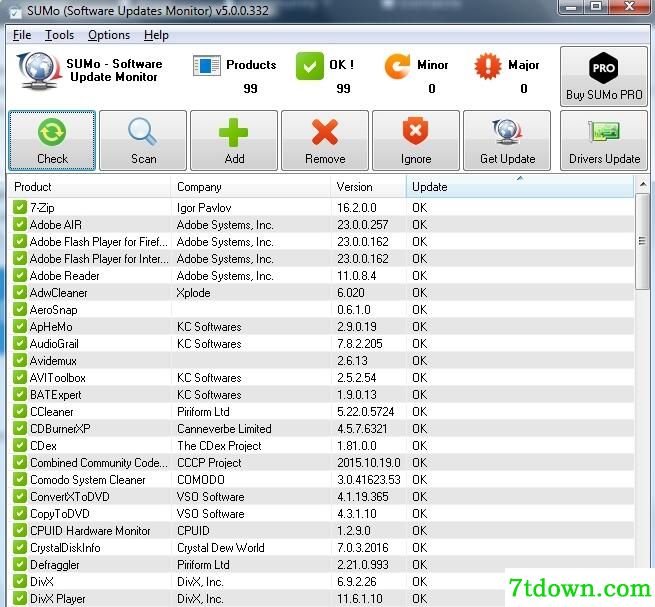Click the green status icon beside AdwCleaner
The height and width of the screenshot is (607, 655).
[20, 292]
